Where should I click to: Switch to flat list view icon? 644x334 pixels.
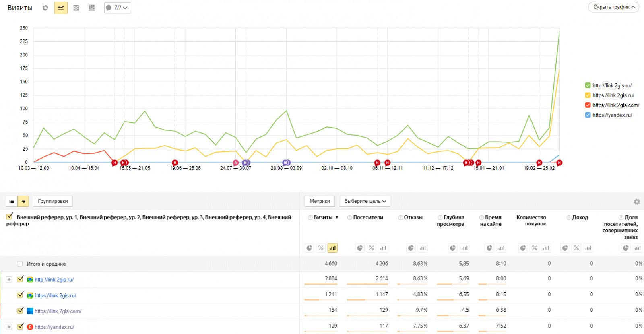[12, 201]
